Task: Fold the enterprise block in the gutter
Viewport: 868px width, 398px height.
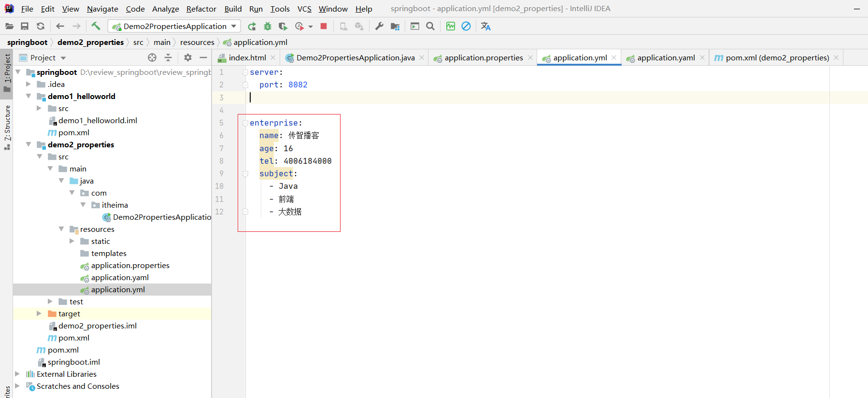Action: coord(245,123)
